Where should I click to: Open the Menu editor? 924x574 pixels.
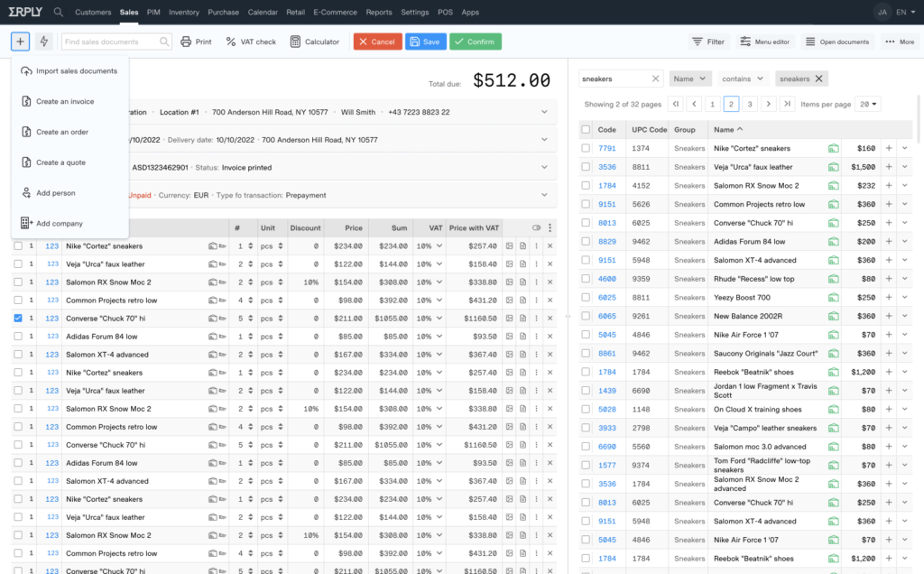764,42
